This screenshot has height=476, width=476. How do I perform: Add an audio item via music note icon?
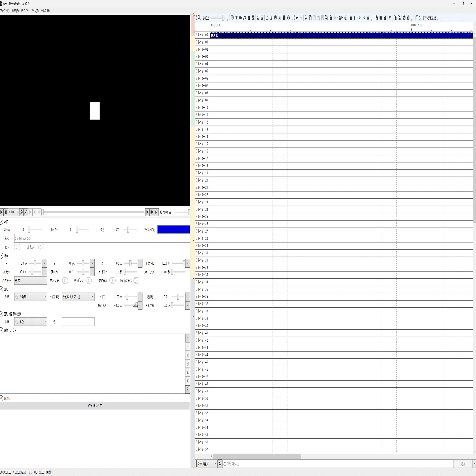[x=245, y=18]
